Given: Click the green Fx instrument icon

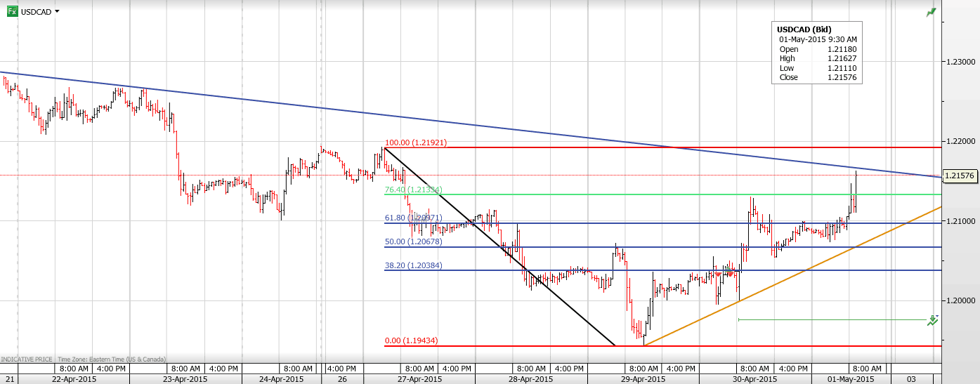Looking at the screenshot, I should coord(12,11).
